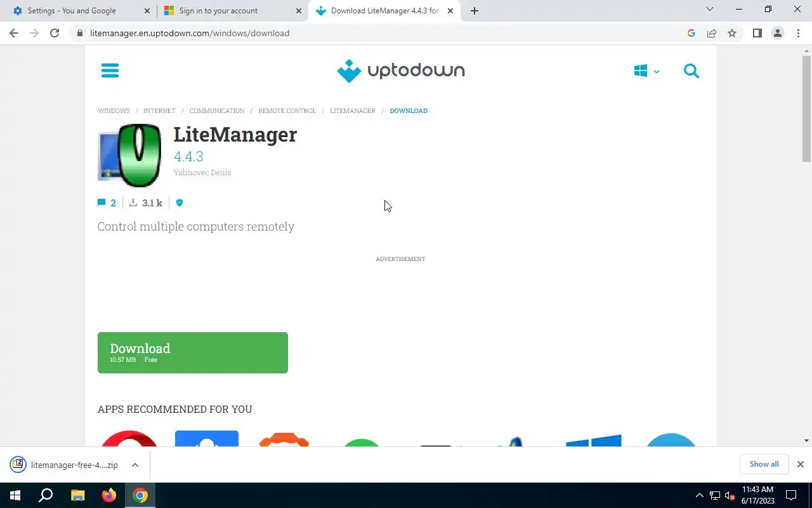Open taskbar search

[x=46, y=495]
